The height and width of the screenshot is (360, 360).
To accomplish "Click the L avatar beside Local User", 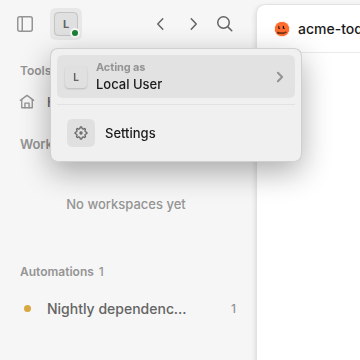I will [x=76, y=77].
